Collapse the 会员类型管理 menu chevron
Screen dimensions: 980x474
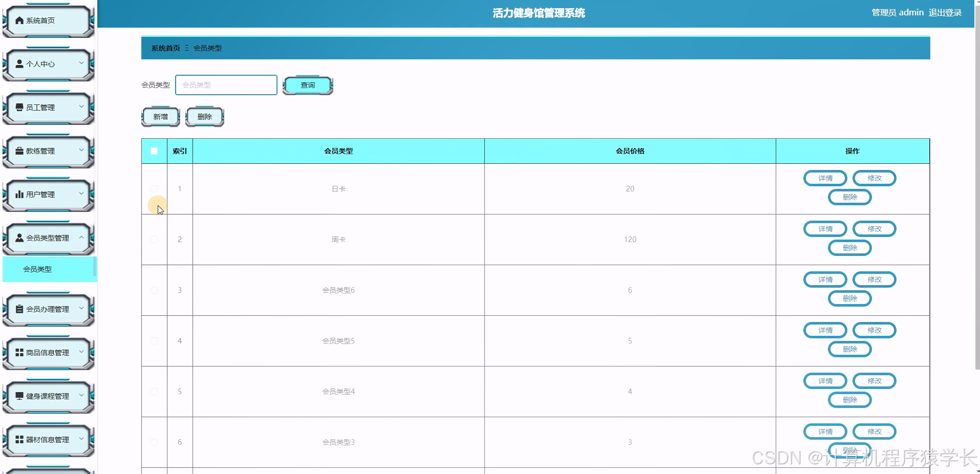[x=81, y=237]
